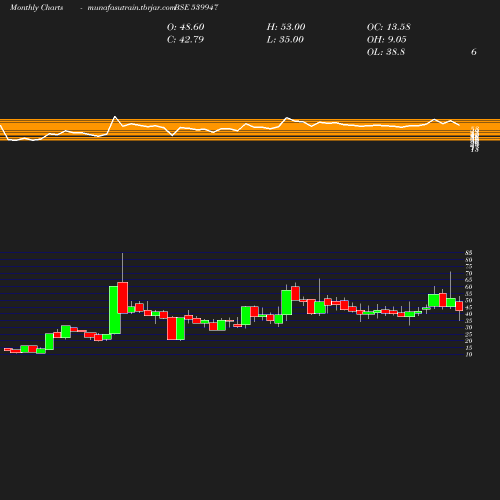
Task: Click the 80 price axis label
Action: (x=469, y=260)
